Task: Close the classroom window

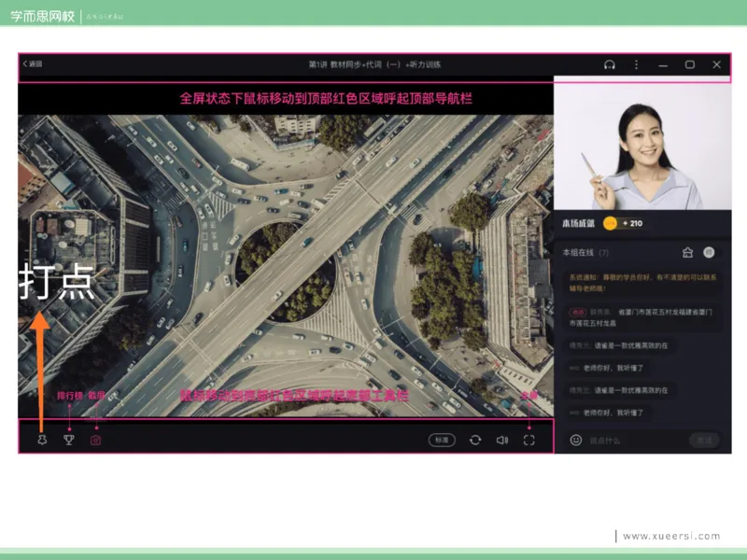Action: click(716, 64)
